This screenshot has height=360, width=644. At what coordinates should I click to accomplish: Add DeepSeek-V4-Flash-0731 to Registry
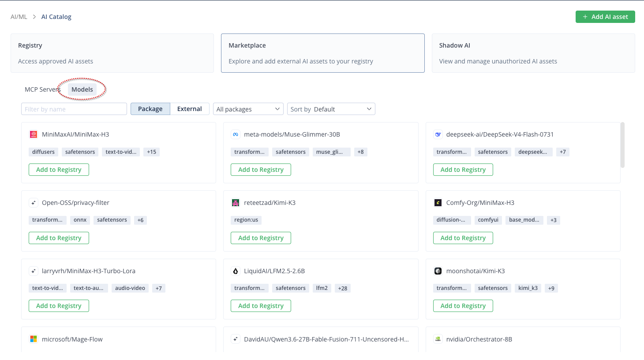[x=463, y=170]
